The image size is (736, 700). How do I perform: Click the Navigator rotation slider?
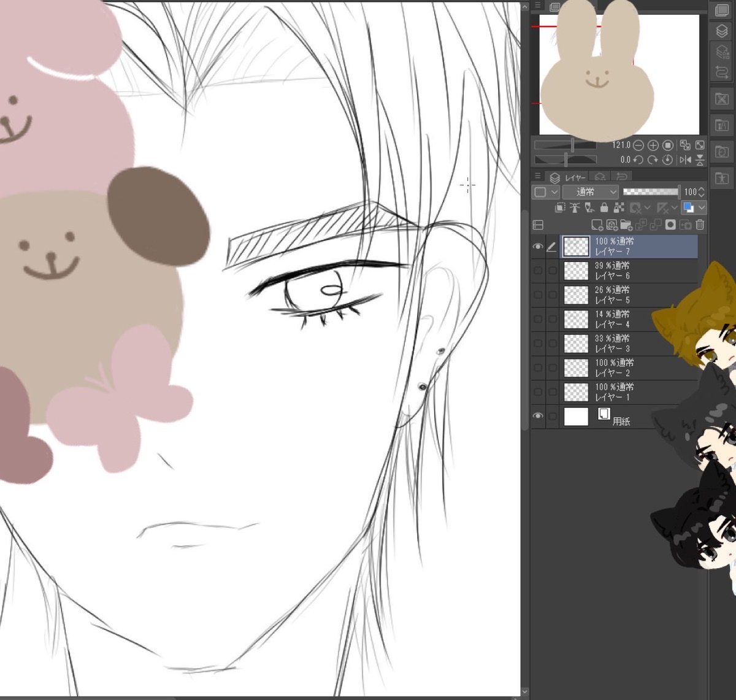click(x=565, y=160)
